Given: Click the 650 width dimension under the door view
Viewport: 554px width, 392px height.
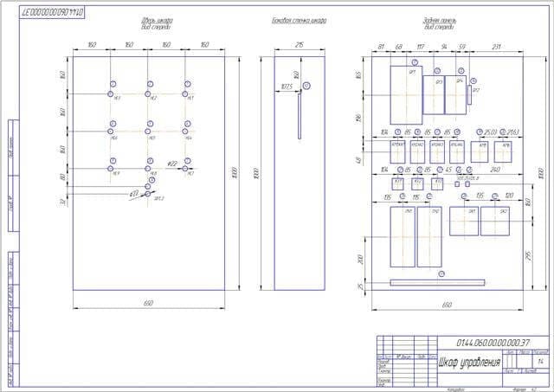Looking at the screenshot, I should (x=148, y=303).
